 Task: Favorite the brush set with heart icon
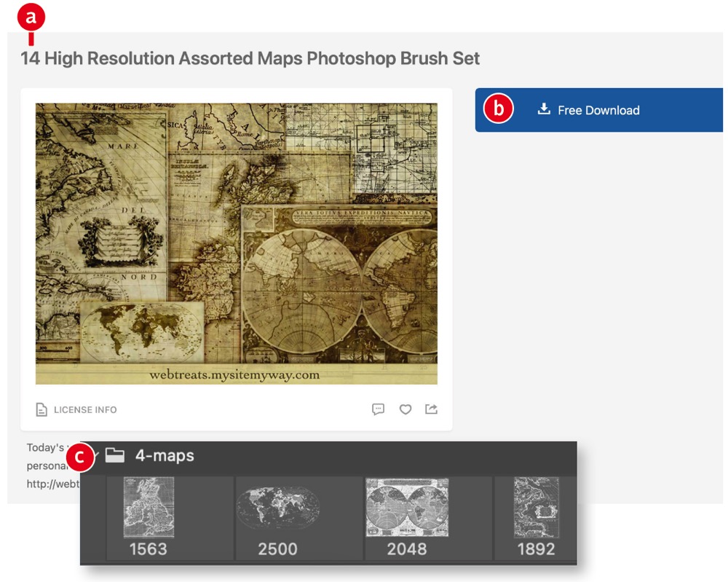pyautogui.click(x=405, y=409)
